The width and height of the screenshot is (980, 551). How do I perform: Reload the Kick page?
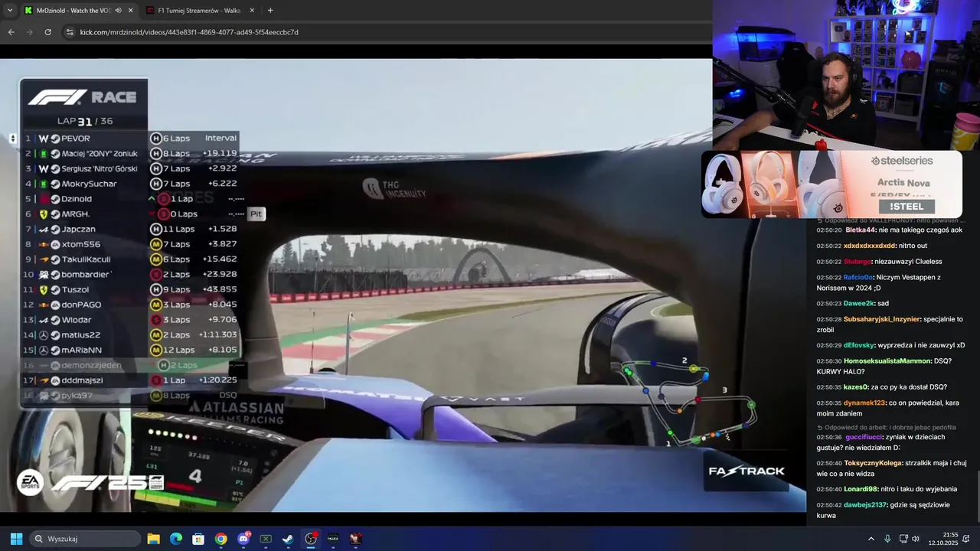click(47, 32)
